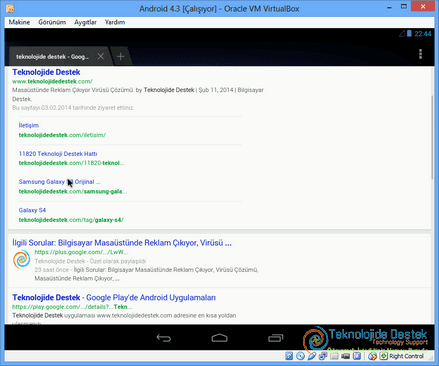Click the teknolojidedestek.com/tag/galaxy-s4/ URL
Viewport: 439px width, 366px height.
[71, 220]
